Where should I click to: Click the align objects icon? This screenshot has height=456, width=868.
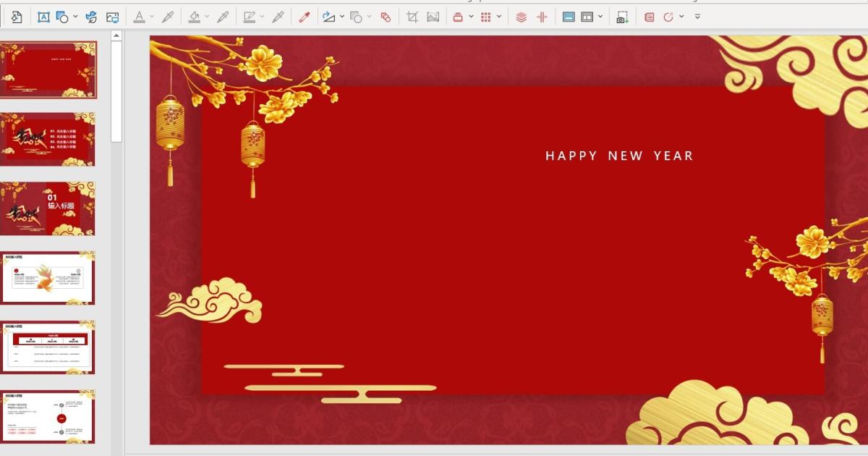[x=542, y=15]
